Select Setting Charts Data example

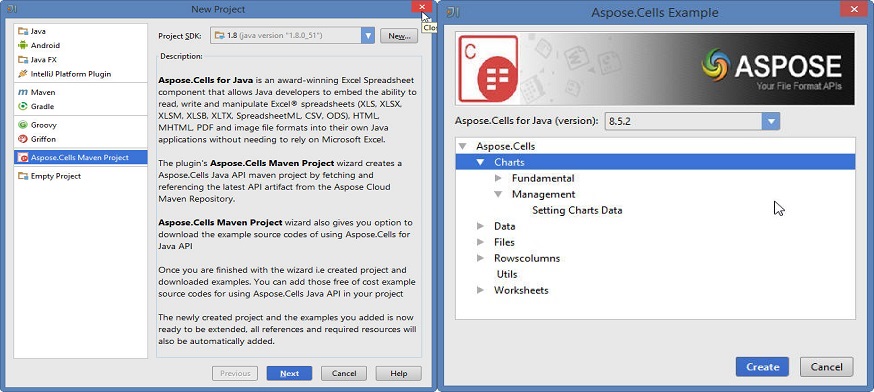(577, 211)
